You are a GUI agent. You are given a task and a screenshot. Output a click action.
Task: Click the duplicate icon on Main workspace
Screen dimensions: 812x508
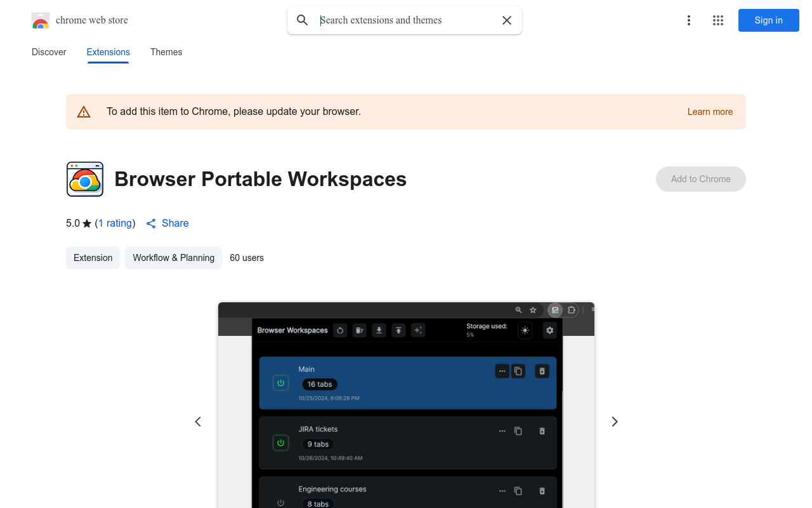pyautogui.click(x=518, y=371)
